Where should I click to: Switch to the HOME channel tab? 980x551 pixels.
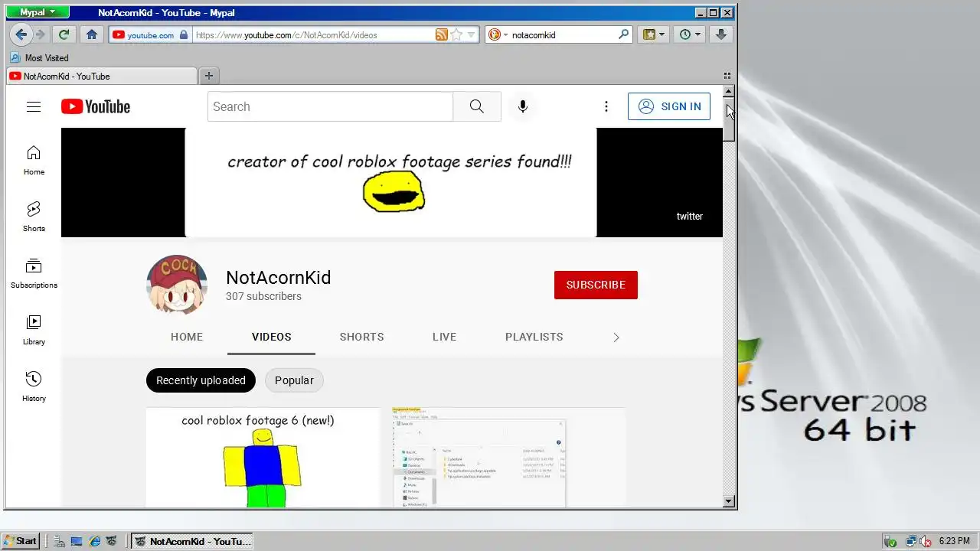(187, 337)
